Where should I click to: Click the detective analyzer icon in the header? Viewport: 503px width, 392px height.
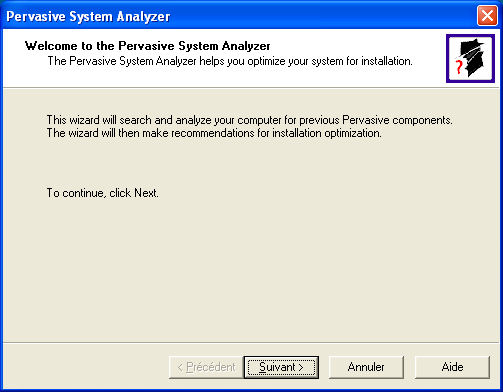tap(470, 58)
